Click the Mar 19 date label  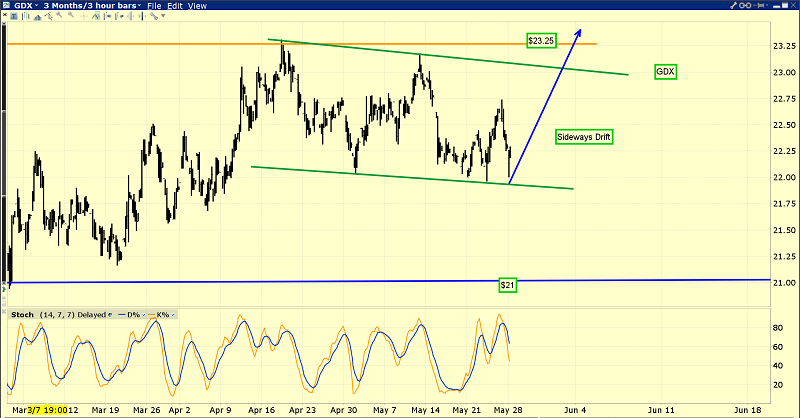(105, 410)
